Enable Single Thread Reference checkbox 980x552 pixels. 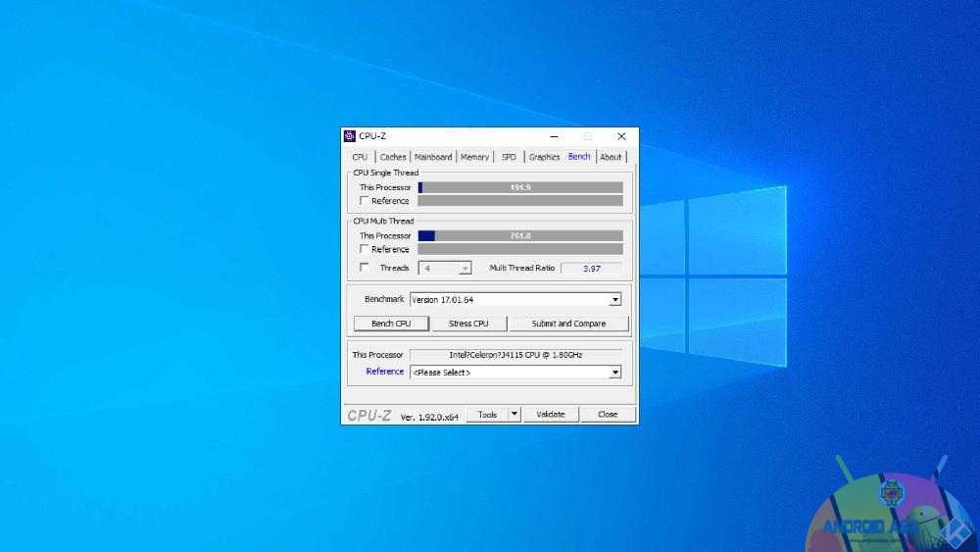coord(364,201)
